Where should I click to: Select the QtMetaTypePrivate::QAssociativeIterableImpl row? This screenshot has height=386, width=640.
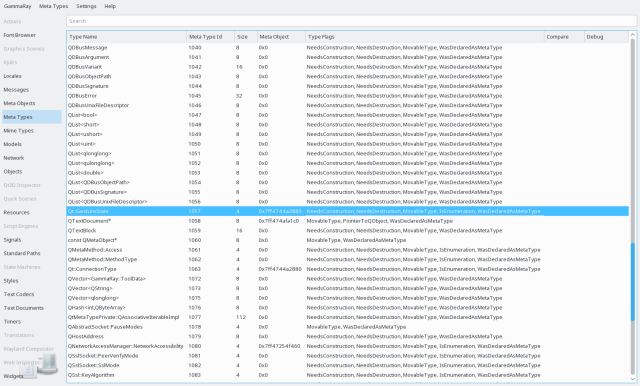[347, 317]
